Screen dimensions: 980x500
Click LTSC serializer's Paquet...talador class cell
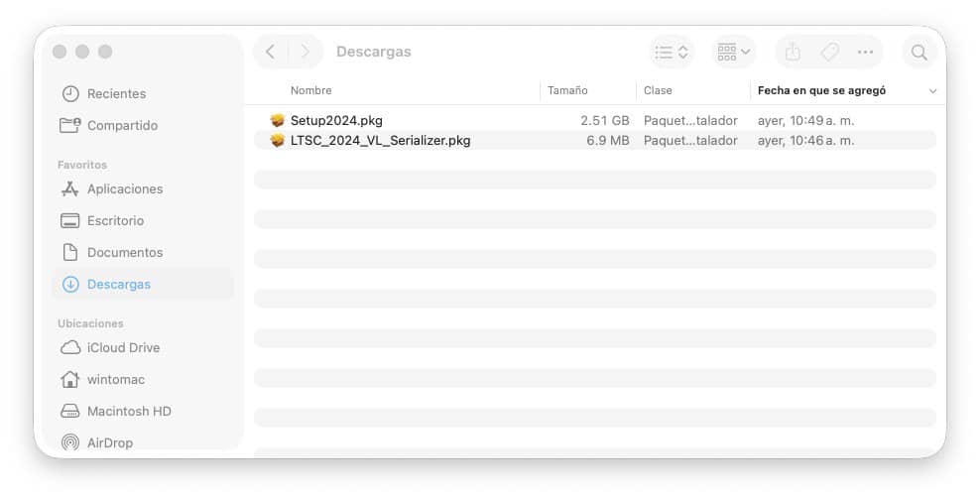(x=690, y=140)
